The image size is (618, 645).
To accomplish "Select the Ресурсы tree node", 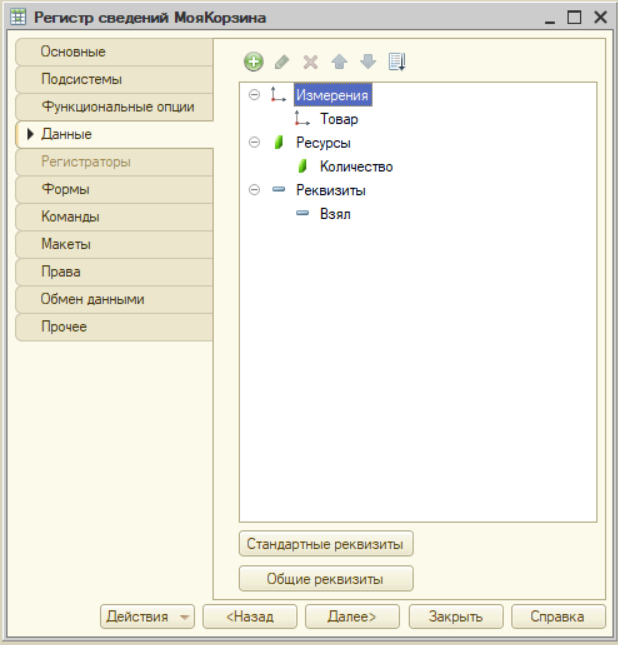I will tap(323, 143).
